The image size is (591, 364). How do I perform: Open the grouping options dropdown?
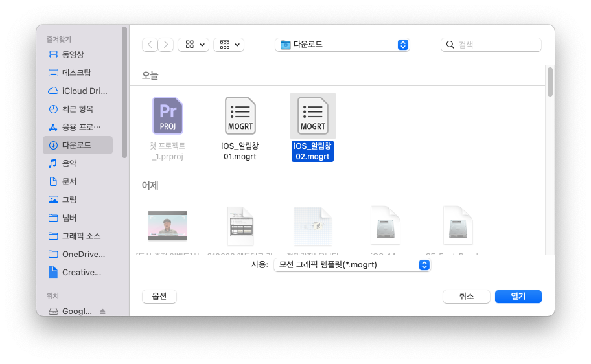pyautogui.click(x=229, y=45)
